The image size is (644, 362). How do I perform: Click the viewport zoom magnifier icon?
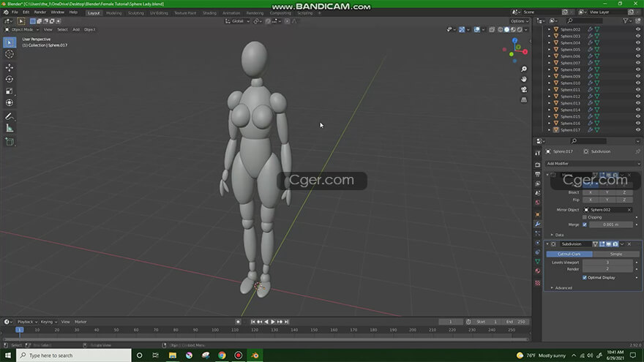tap(524, 69)
